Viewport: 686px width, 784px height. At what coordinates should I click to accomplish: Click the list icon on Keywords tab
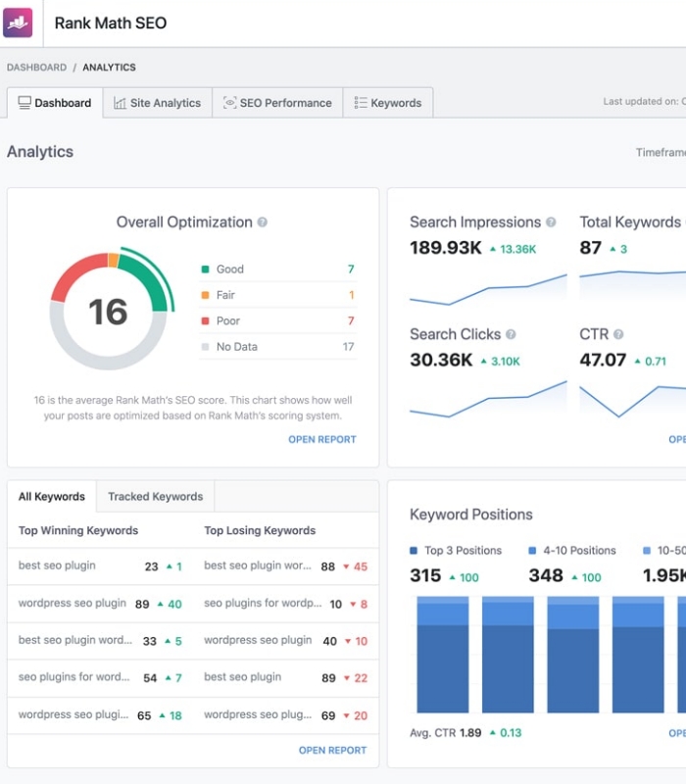(361, 103)
